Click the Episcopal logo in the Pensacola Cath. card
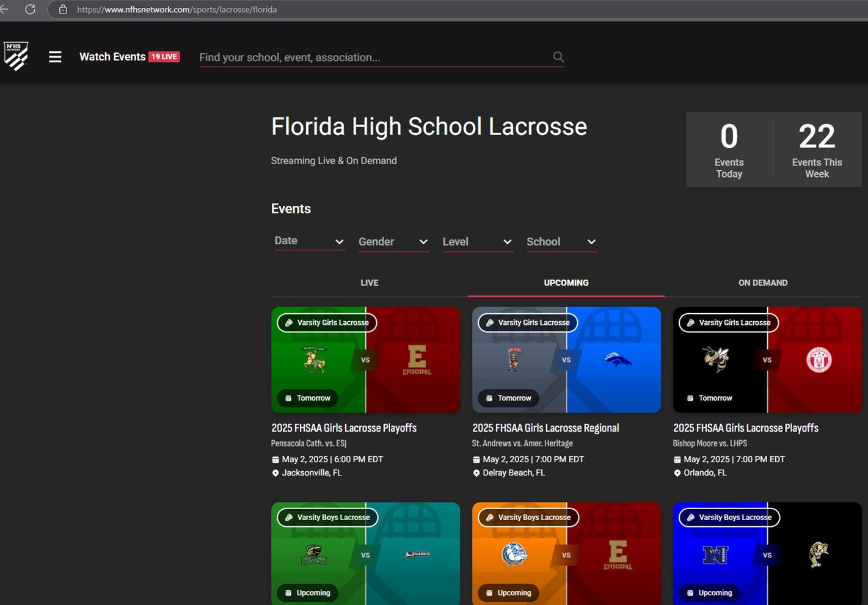Screen dimensions: 868x605 click(417, 360)
